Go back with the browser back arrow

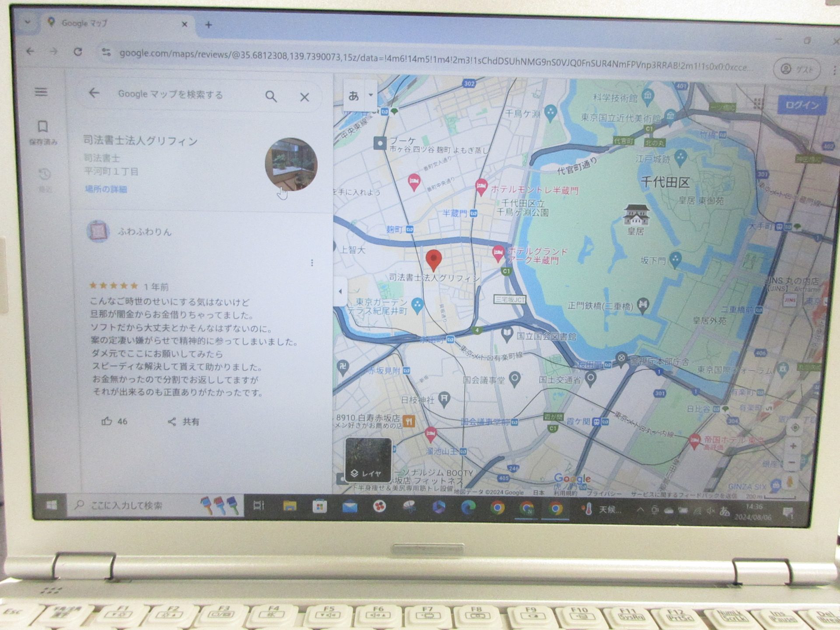coord(30,51)
